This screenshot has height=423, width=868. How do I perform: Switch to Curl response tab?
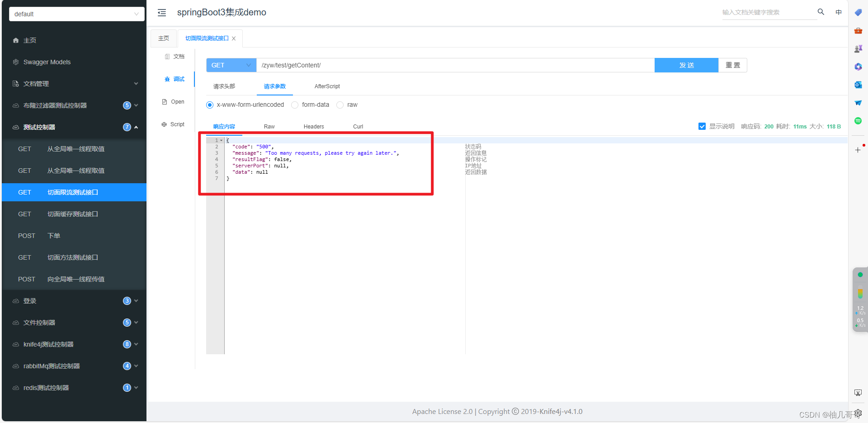point(358,127)
